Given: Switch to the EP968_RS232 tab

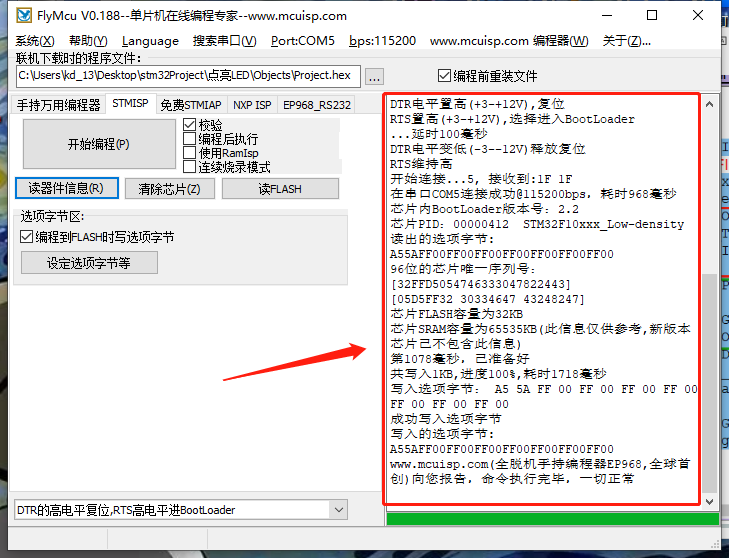Looking at the screenshot, I should [x=316, y=104].
